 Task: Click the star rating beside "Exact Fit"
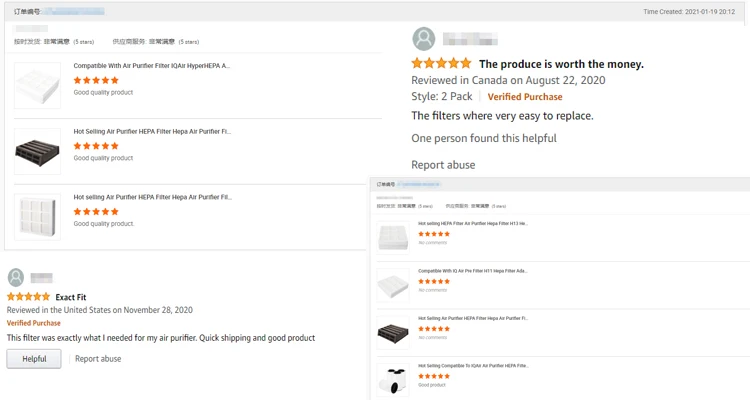[x=28, y=297]
